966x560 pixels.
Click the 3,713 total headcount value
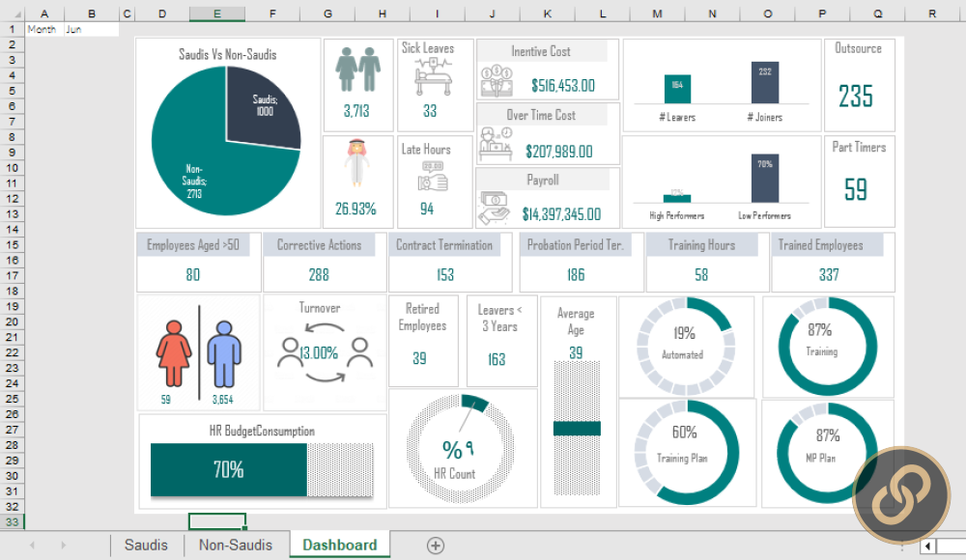click(x=356, y=111)
